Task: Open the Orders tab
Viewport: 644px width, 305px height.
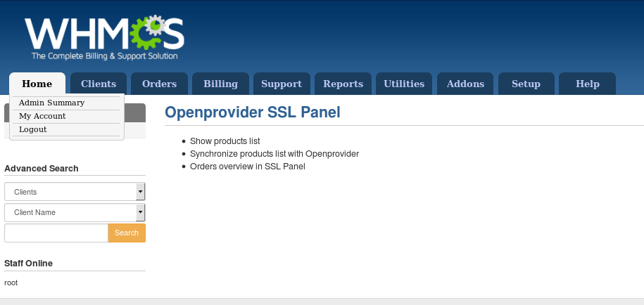Action: click(x=159, y=84)
